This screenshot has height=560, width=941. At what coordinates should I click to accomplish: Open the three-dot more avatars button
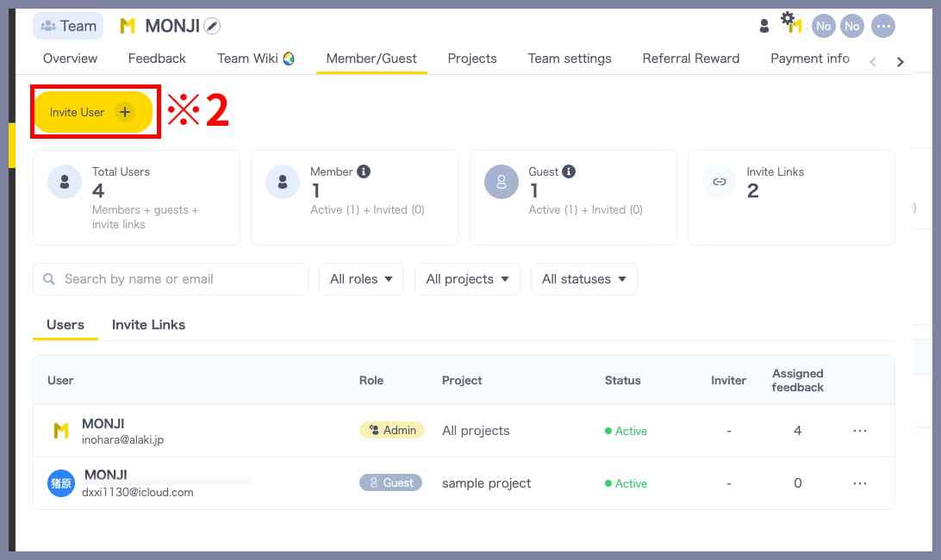click(x=882, y=26)
